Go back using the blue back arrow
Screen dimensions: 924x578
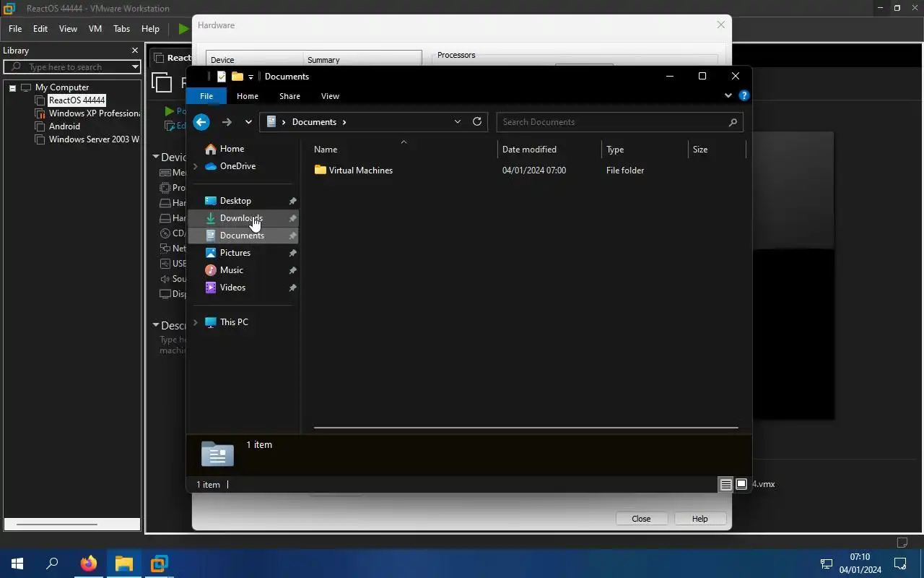tap(201, 122)
